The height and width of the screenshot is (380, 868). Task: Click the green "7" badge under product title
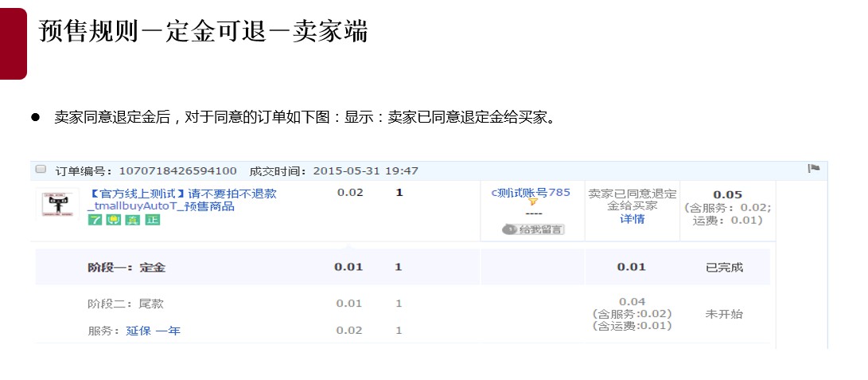click(x=95, y=220)
